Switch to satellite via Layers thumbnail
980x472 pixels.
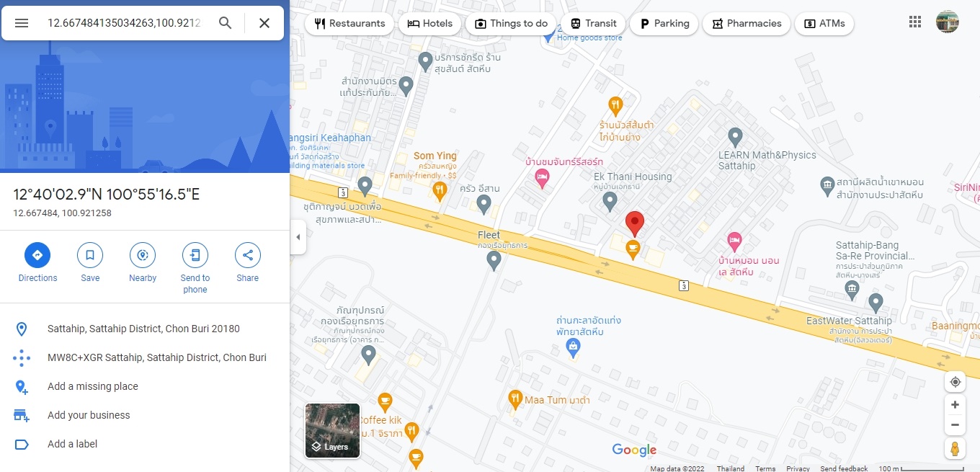coord(332,430)
